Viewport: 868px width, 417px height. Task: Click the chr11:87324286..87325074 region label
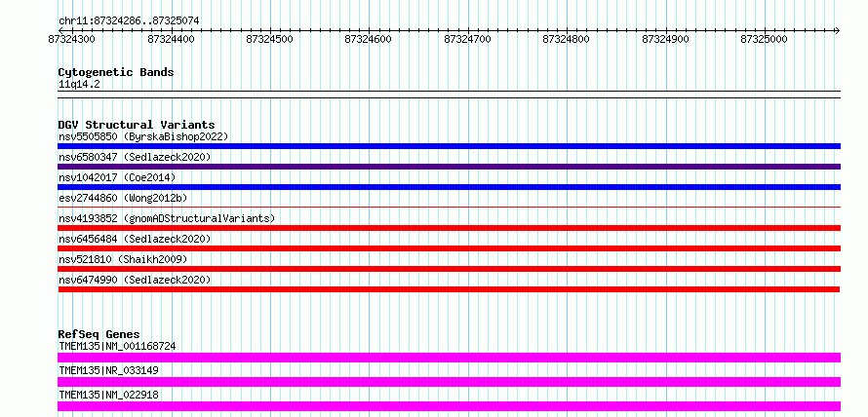click(x=129, y=20)
